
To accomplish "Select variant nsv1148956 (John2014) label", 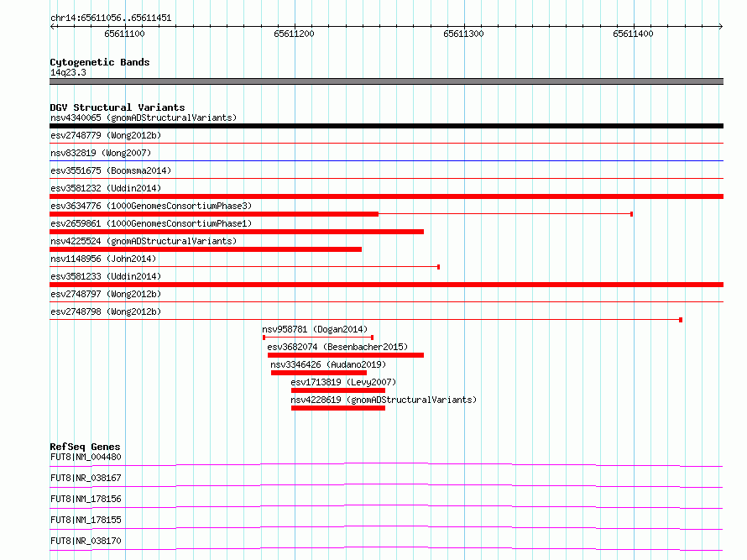I will [103, 259].
